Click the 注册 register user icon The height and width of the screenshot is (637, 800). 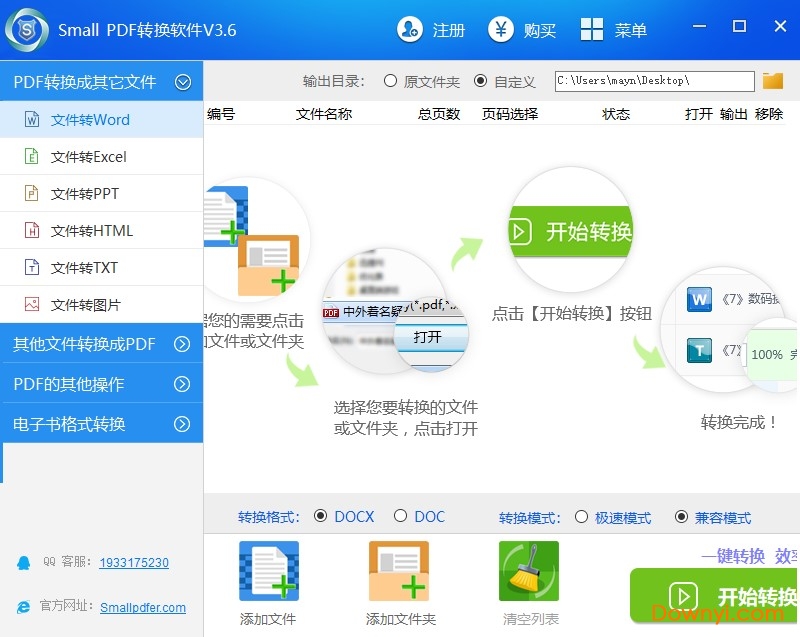[x=409, y=30]
